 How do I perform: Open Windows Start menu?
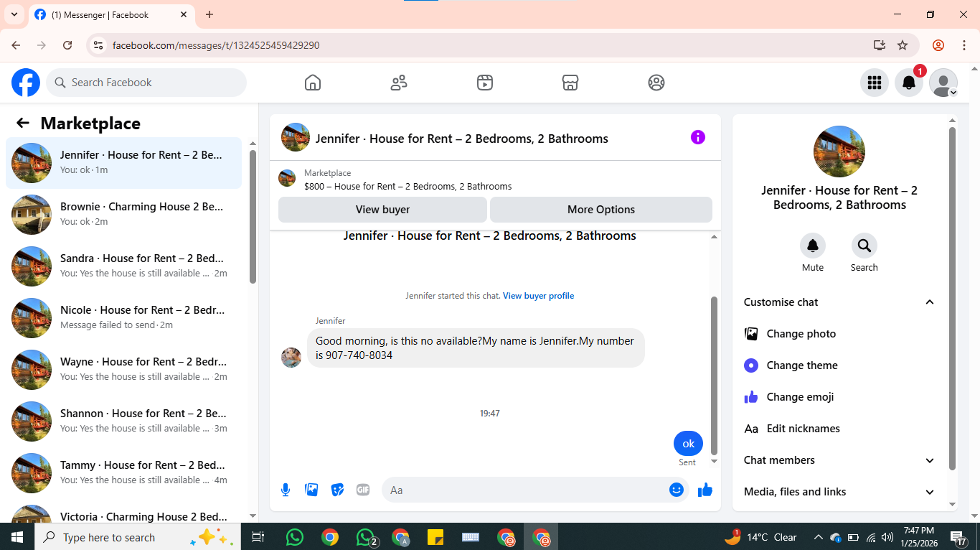pos(17,537)
